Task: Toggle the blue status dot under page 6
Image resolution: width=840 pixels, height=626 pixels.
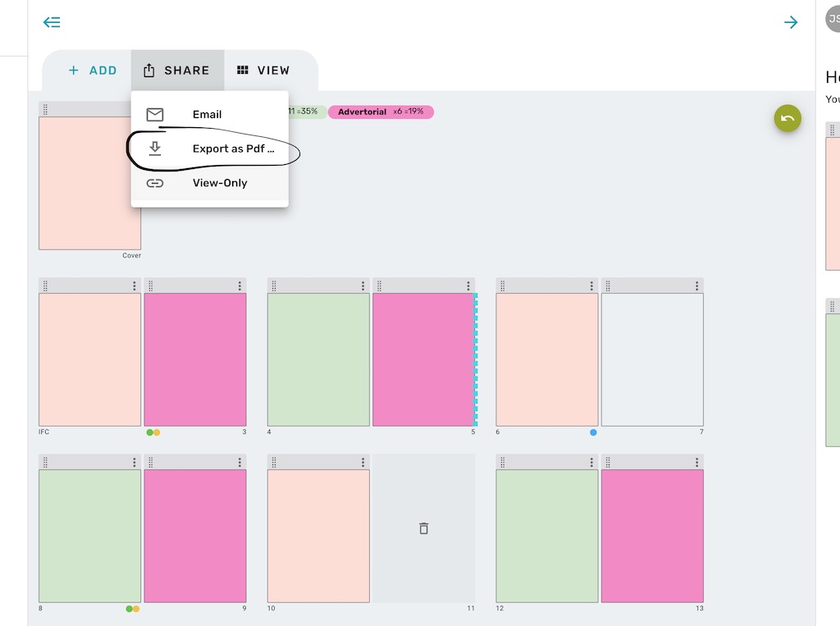Action: point(593,432)
